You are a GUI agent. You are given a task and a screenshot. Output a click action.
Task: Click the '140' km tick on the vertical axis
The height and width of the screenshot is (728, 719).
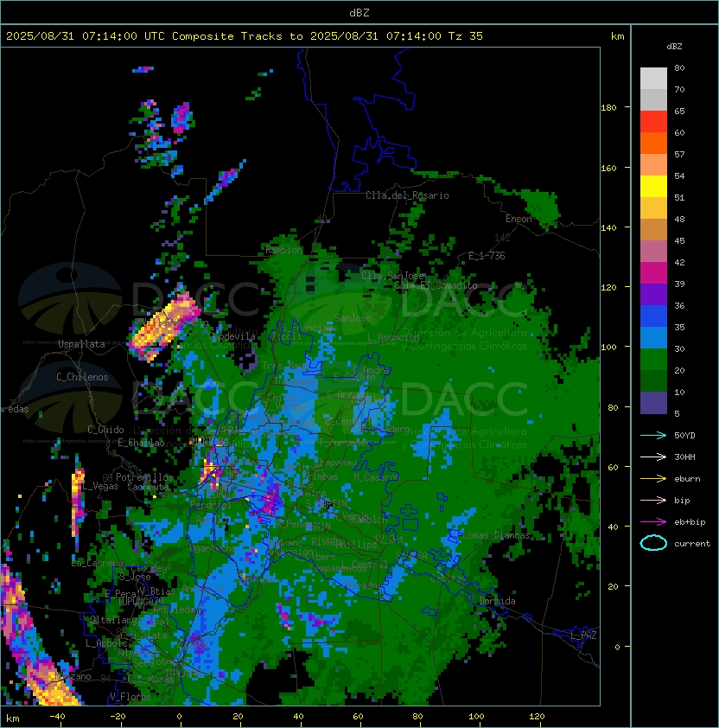point(608,228)
